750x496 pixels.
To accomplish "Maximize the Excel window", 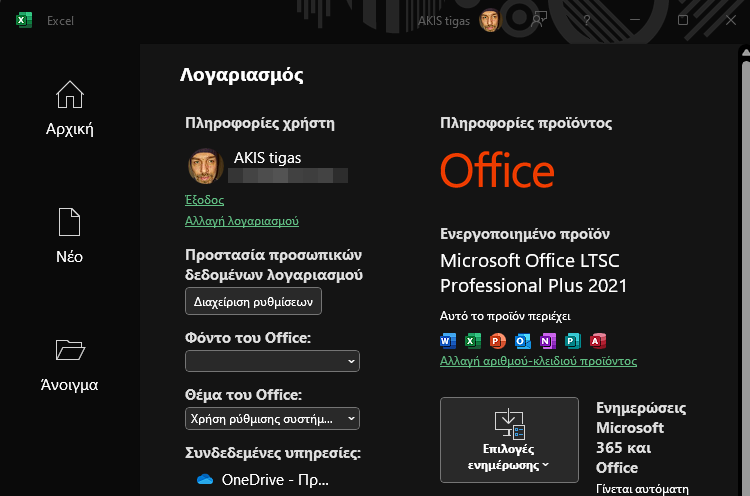I will click(x=683, y=20).
